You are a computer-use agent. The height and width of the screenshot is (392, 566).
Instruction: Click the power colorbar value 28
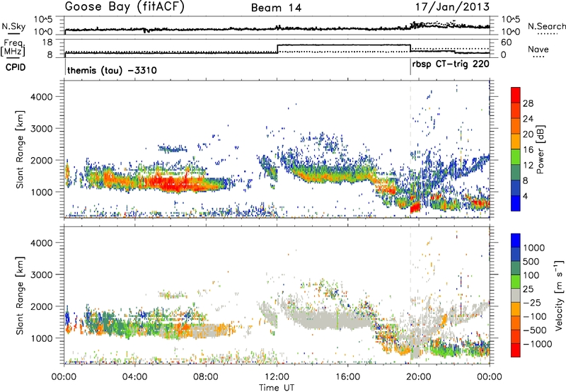528,103
